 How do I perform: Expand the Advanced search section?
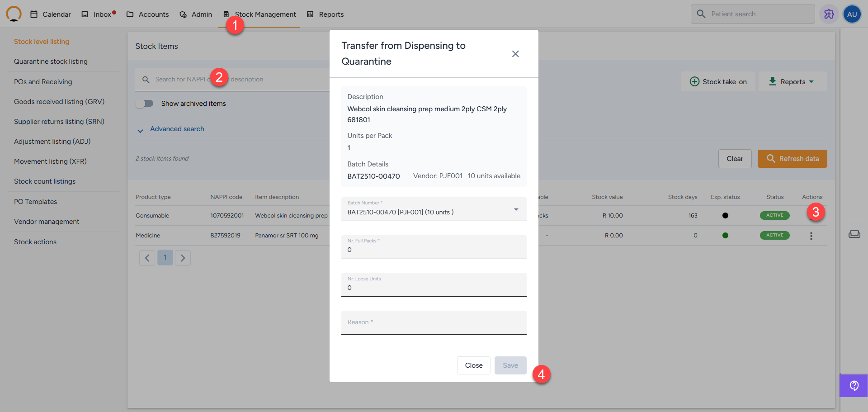click(x=177, y=129)
